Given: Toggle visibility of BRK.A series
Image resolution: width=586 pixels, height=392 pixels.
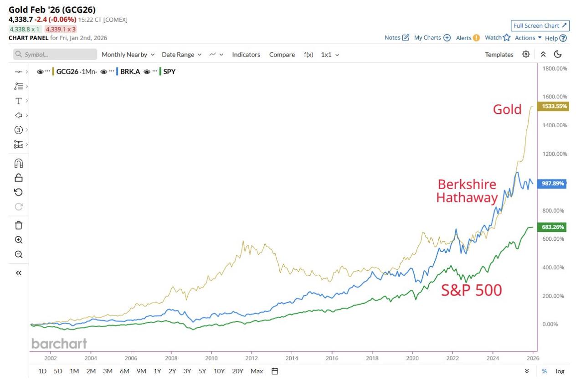Looking at the screenshot, I should (103, 72).
